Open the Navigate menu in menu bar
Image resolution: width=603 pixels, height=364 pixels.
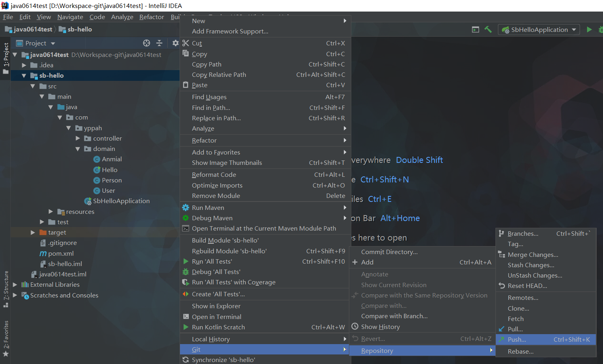pyautogui.click(x=70, y=17)
